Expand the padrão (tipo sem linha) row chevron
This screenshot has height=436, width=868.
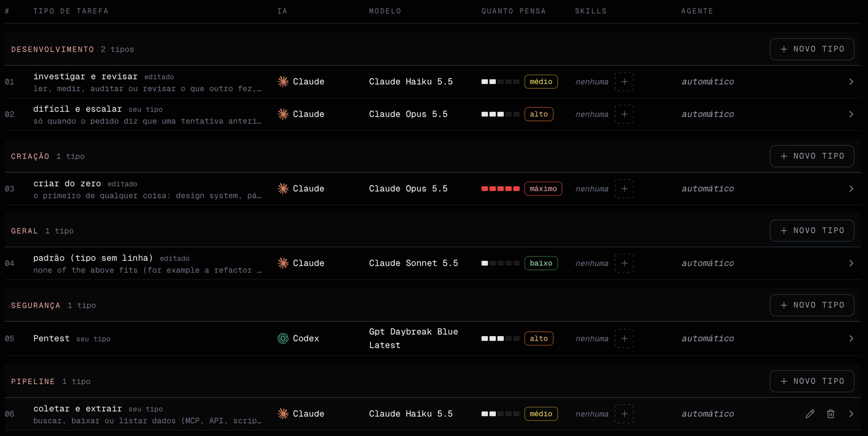click(851, 263)
